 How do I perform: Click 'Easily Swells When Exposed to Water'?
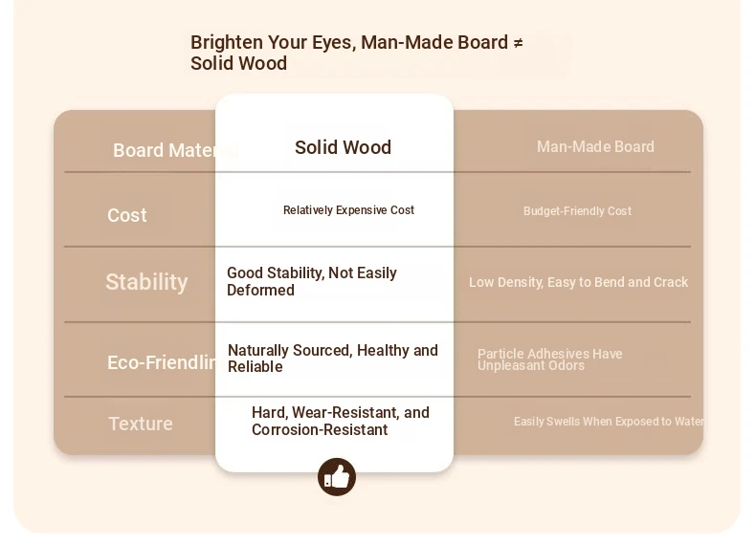(609, 422)
